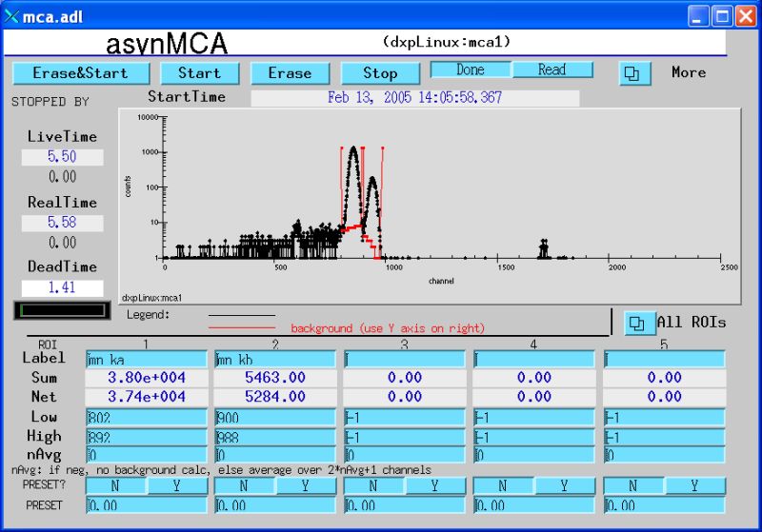Edit ROI 5 Low field
The height and width of the screenshot is (532, 762).
664,418
